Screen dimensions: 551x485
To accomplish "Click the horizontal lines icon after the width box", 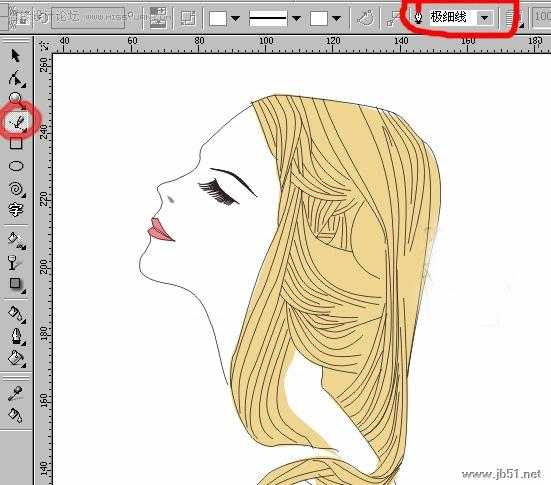I will [x=514, y=18].
